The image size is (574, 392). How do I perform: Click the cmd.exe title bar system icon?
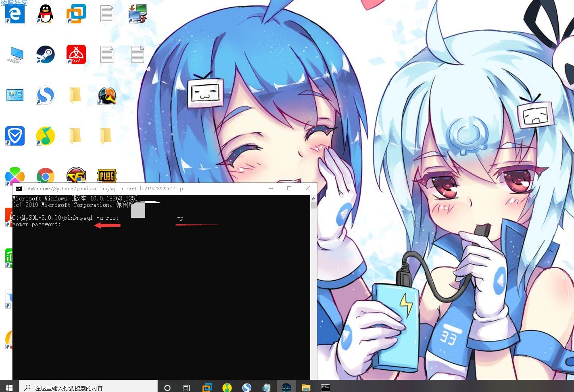tap(19, 188)
